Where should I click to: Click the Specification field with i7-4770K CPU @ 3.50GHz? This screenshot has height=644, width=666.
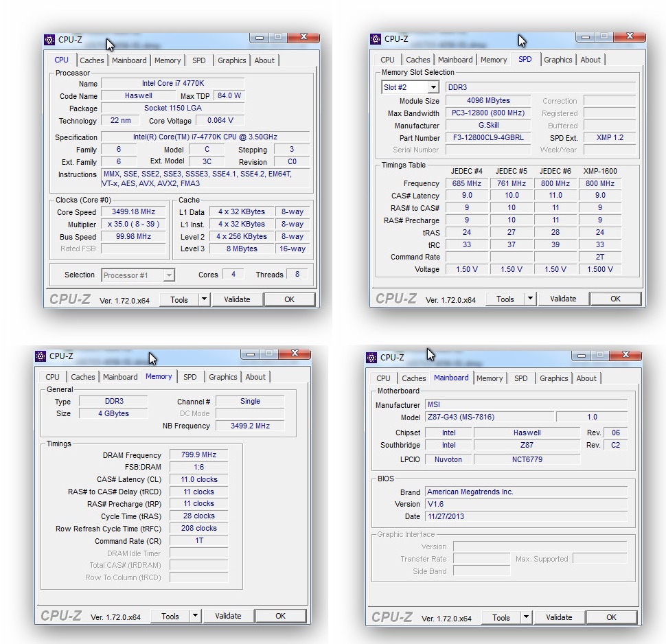[x=205, y=137]
